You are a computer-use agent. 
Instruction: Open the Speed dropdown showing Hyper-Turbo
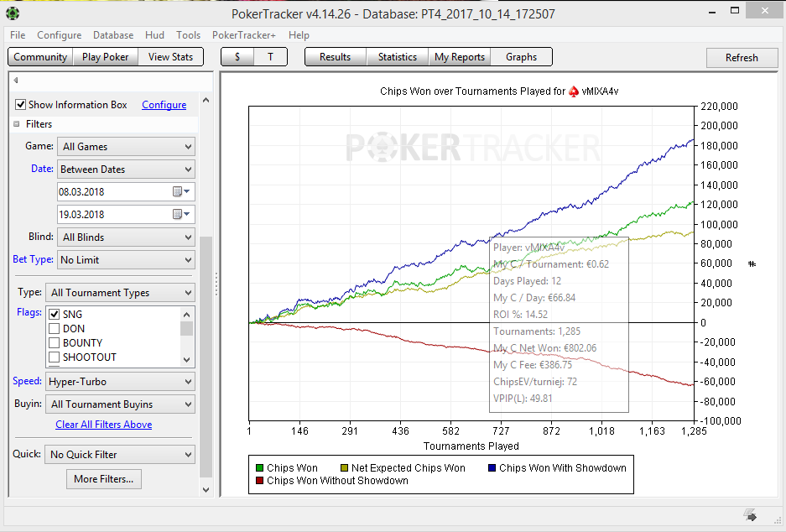click(x=120, y=382)
